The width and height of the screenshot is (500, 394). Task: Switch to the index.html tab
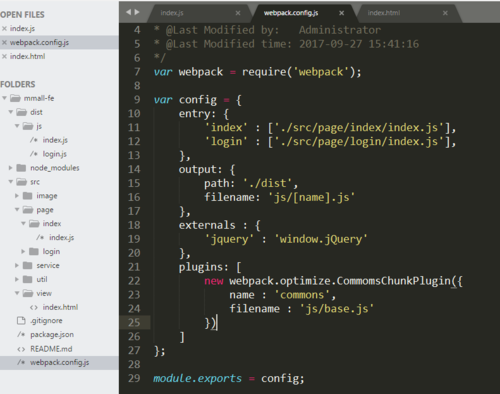tap(384, 13)
